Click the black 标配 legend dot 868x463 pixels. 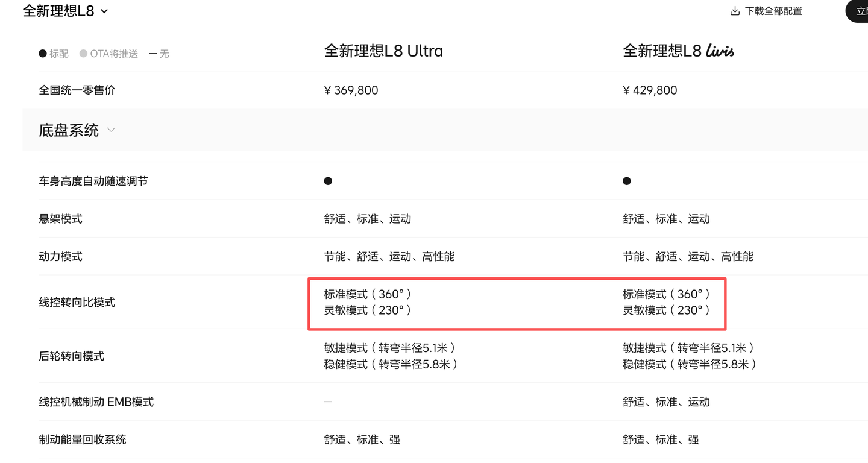click(43, 54)
